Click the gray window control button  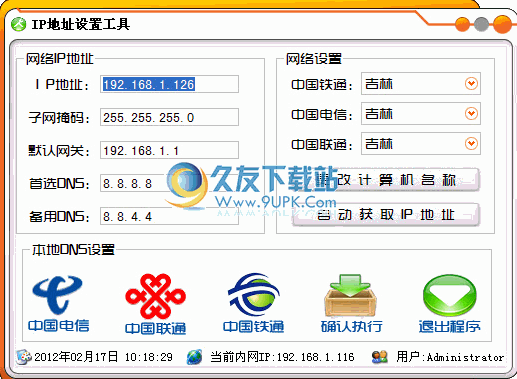pos(481,24)
